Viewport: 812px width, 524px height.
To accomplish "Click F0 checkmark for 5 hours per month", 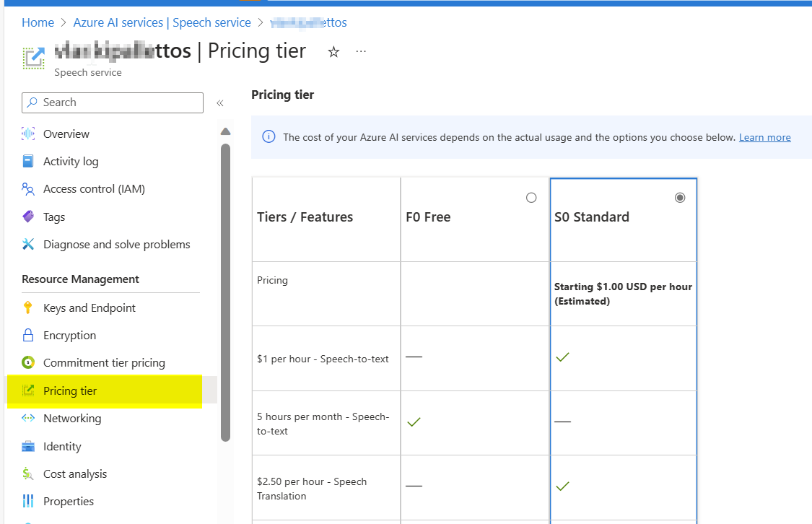I will pyautogui.click(x=414, y=422).
